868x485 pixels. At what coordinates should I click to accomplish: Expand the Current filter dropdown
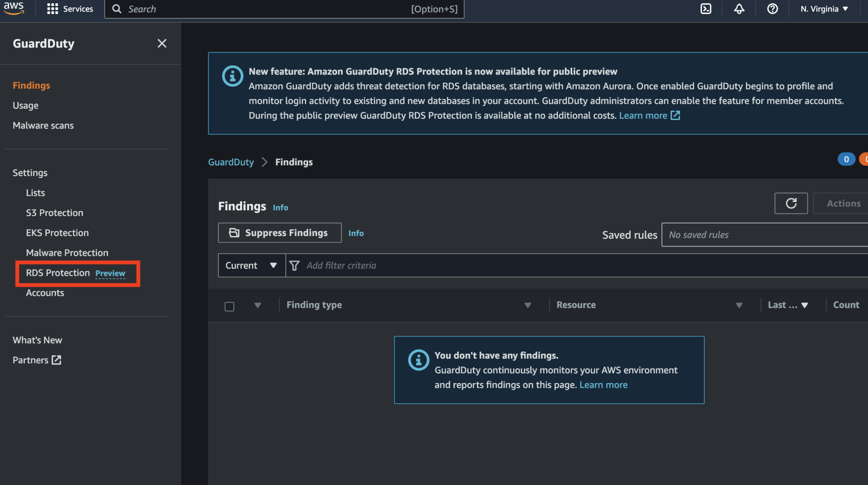click(x=251, y=265)
